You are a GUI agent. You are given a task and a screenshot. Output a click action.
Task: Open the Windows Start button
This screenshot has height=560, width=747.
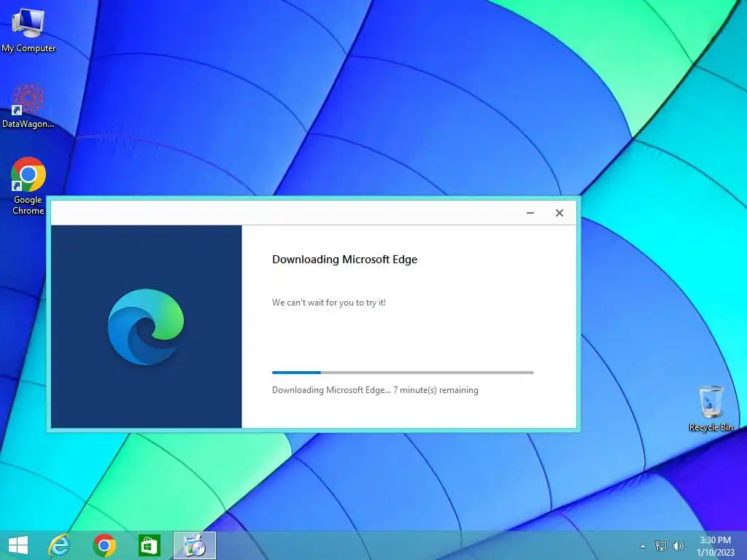18,545
